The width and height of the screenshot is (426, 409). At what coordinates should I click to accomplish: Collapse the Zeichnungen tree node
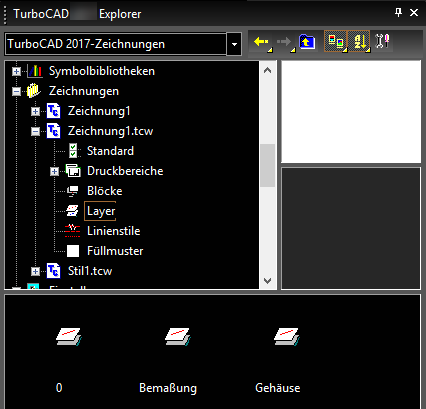click(16, 91)
